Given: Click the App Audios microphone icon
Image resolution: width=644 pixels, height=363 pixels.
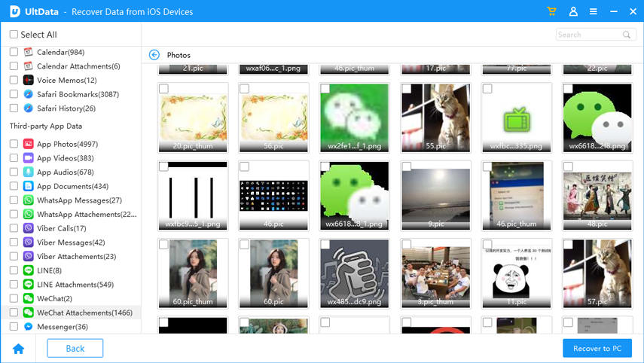Looking at the screenshot, I should [28, 172].
